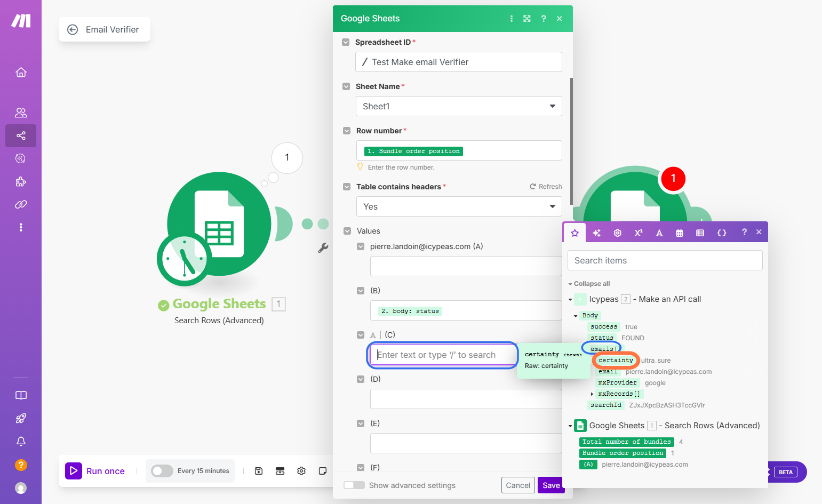
Task: Expand the Google Sheets panel to full screen
Action: [x=527, y=19]
